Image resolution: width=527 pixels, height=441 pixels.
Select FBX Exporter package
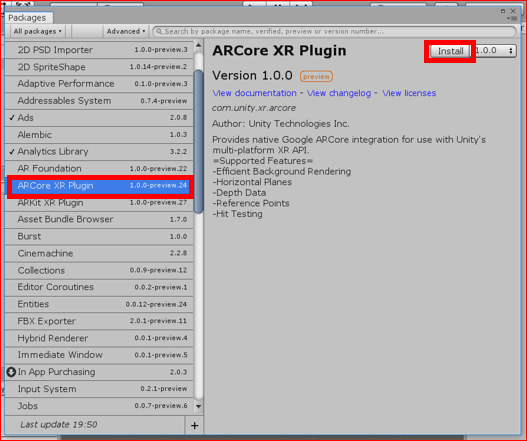[99, 321]
